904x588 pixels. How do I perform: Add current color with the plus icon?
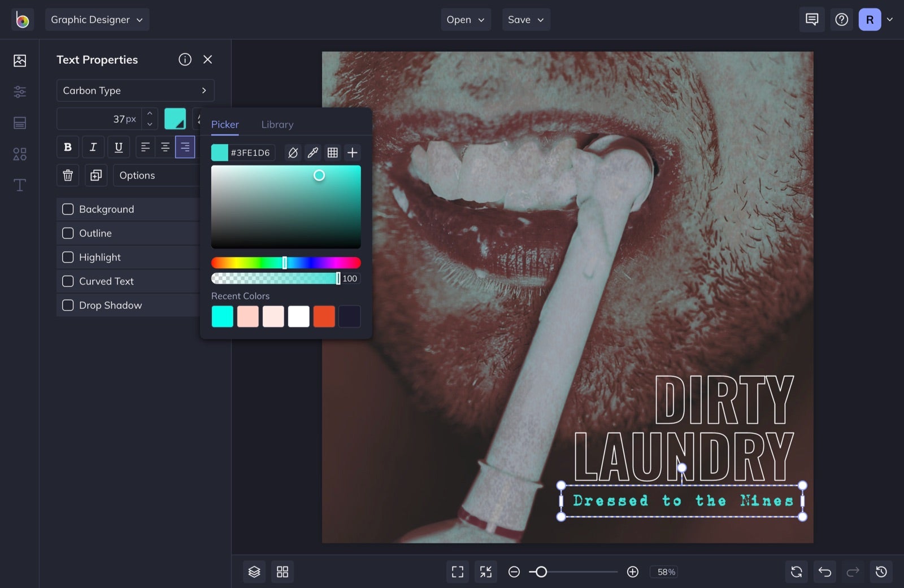pos(352,153)
